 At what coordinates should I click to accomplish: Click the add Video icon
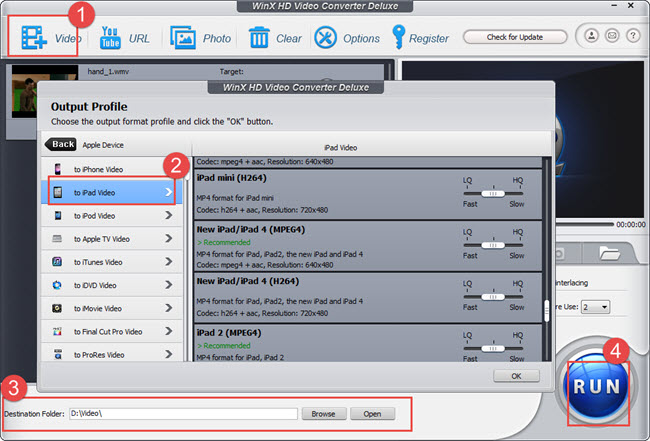[34, 38]
